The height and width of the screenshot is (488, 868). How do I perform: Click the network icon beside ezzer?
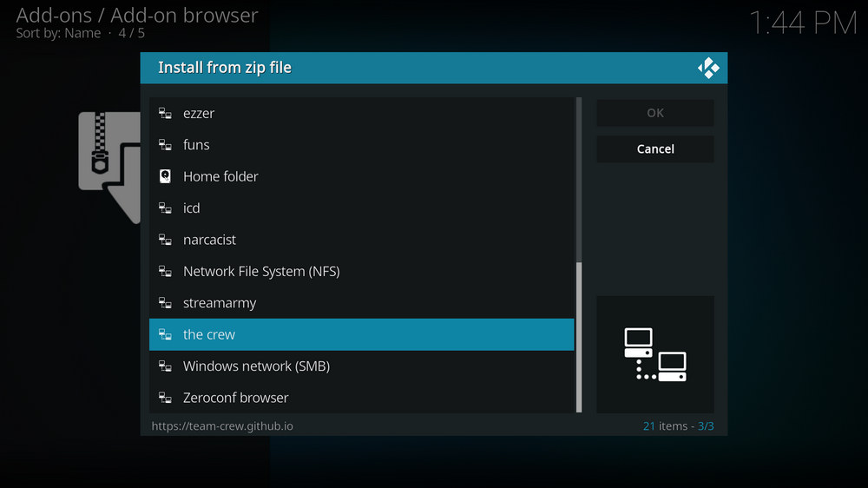(165, 114)
